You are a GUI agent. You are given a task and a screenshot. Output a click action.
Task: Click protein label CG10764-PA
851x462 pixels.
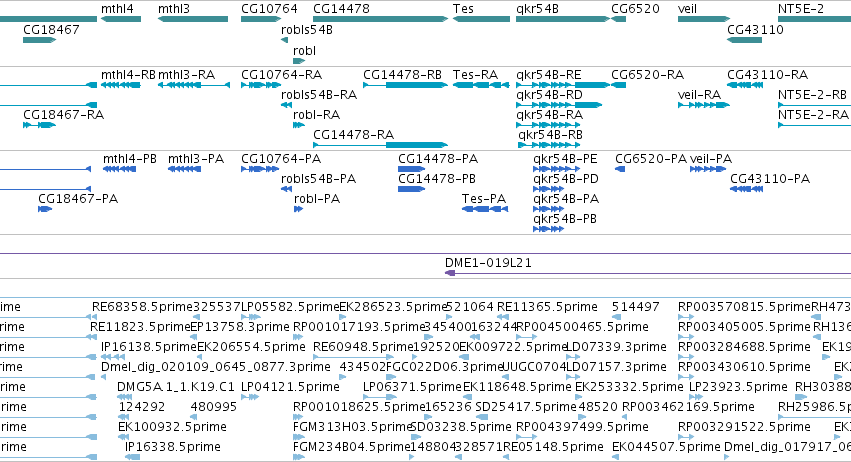point(281,159)
